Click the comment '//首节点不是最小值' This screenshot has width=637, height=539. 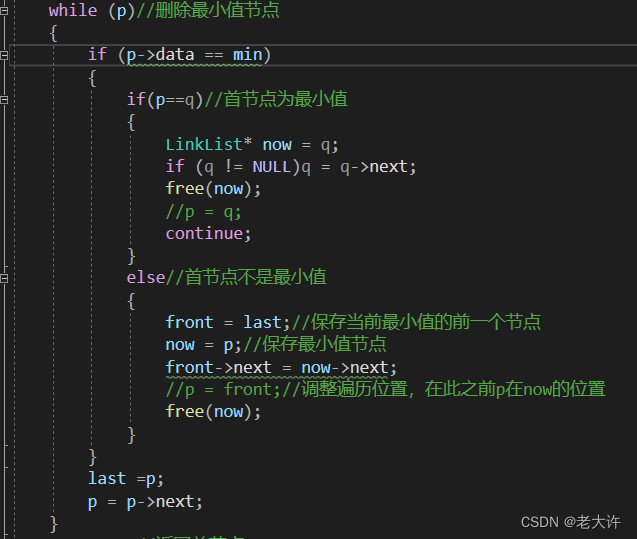[246, 277]
